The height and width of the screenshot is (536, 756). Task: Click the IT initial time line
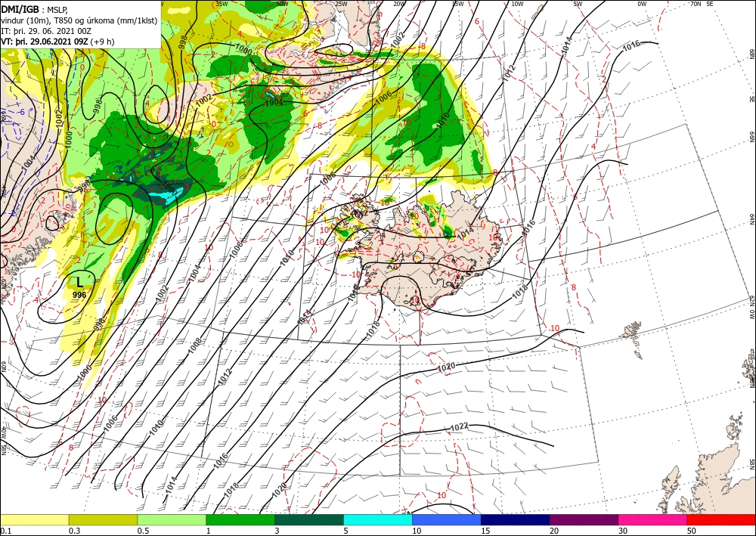pyautogui.click(x=46, y=31)
